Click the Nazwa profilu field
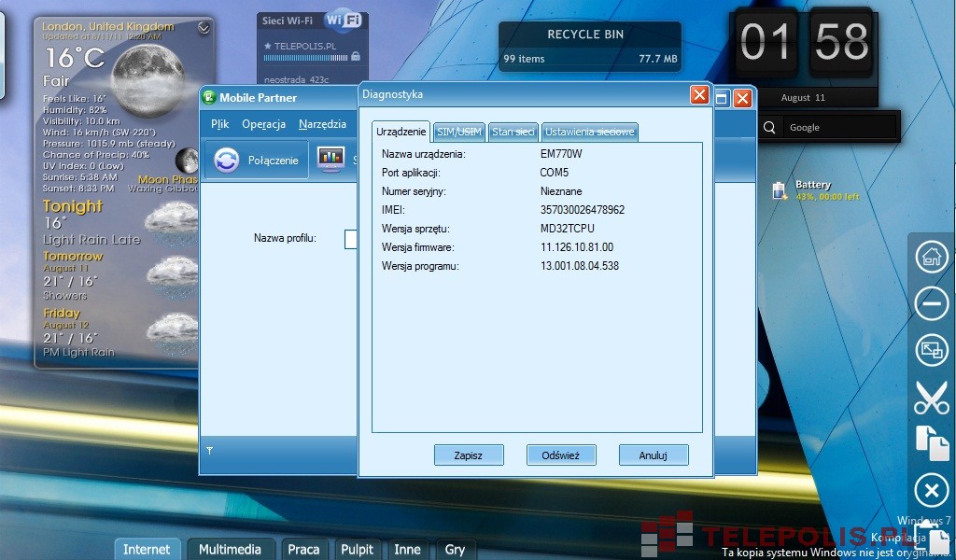This screenshot has height=560, width=956. pyautogui.click(x=351, y=239)
